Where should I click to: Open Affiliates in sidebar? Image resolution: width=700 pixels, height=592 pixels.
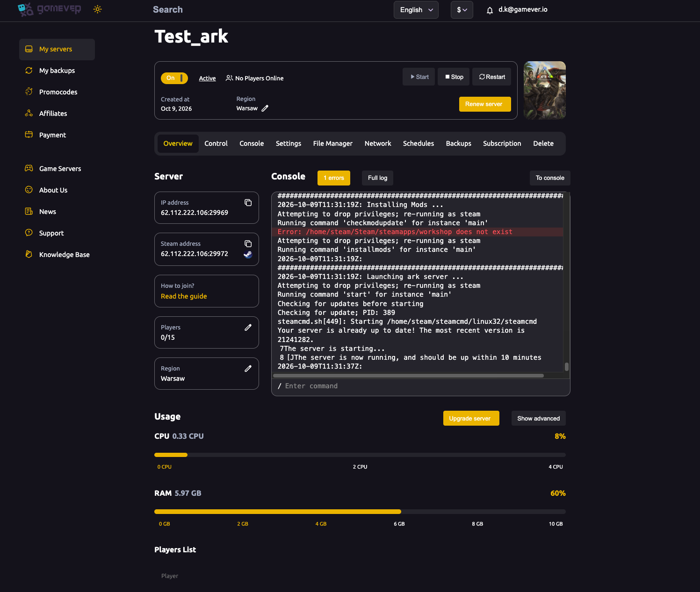pos(57,114)
